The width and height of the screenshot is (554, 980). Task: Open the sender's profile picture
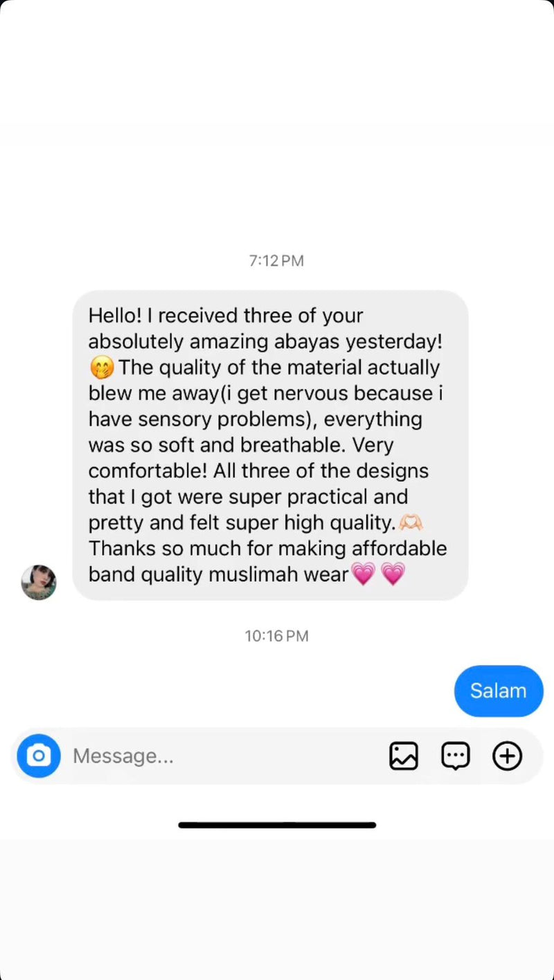39,582
